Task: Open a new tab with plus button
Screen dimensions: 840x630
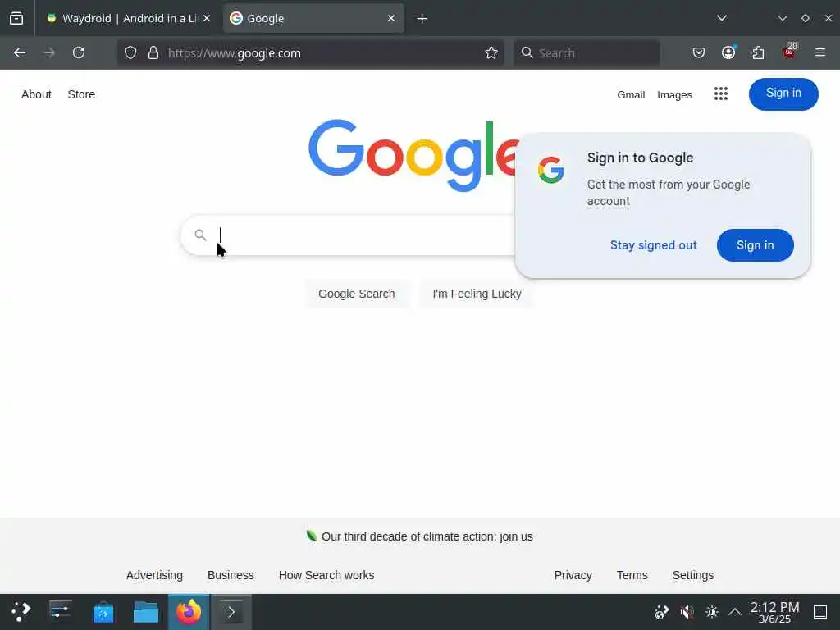Action: click(x=422, y=19)
